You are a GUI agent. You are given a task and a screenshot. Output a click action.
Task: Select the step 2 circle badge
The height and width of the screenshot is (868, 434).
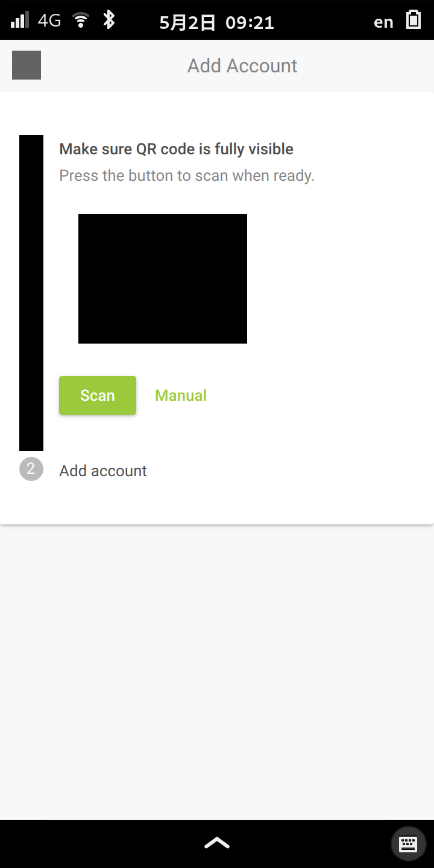(31, 469)
